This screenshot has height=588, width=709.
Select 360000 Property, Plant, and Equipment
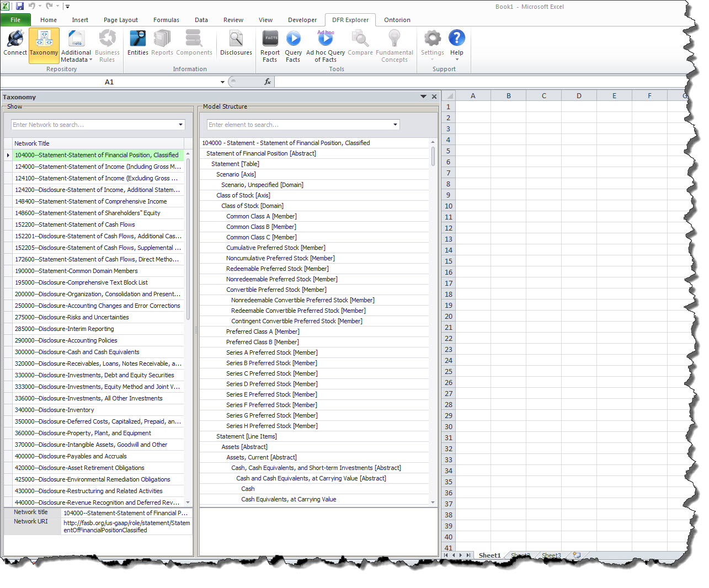pyautogui.click(x=98, y=433)
